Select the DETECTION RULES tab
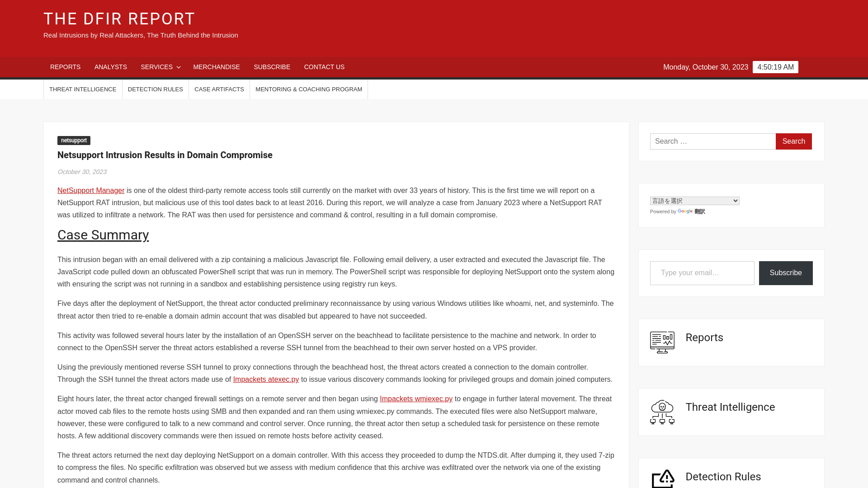The width and height of the screenshot is (868, 488). click(156, 89)
